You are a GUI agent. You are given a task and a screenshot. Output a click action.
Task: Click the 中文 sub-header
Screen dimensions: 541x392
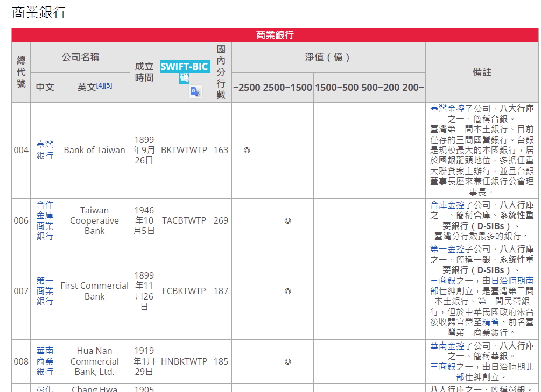pyautogui.click(x=45, y=87)
